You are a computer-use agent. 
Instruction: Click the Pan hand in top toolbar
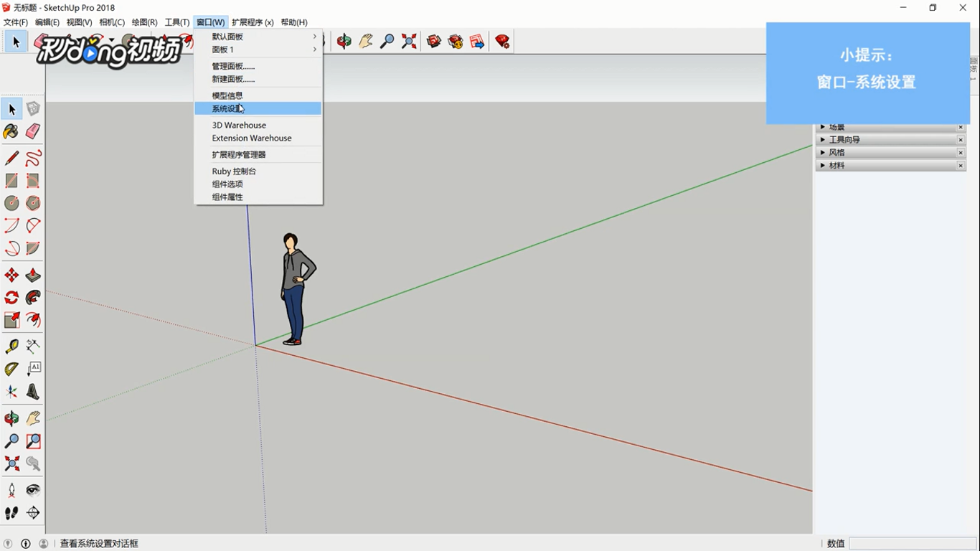tap(366, 42)
